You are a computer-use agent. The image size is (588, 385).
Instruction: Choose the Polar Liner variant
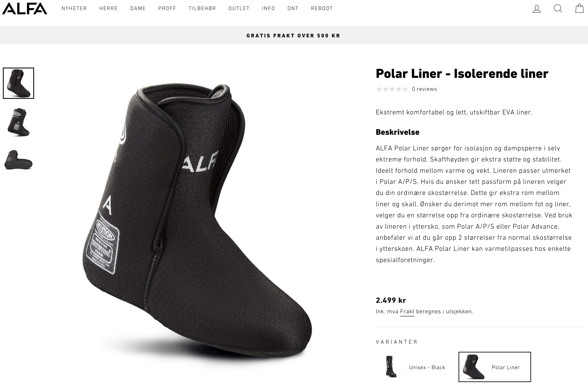click(495, 367)
